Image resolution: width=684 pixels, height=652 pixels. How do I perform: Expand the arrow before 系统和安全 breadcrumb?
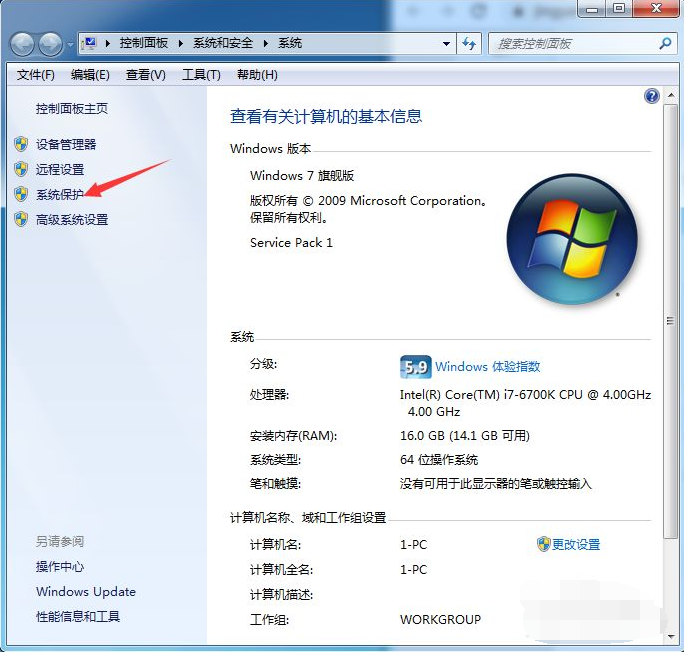point(181,43)
